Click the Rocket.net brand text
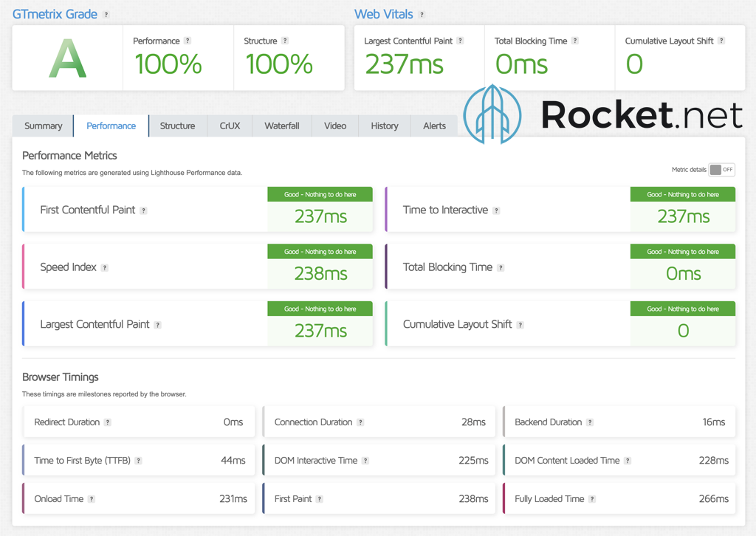This screenshot has width=756, height=536. coord(642,115)
